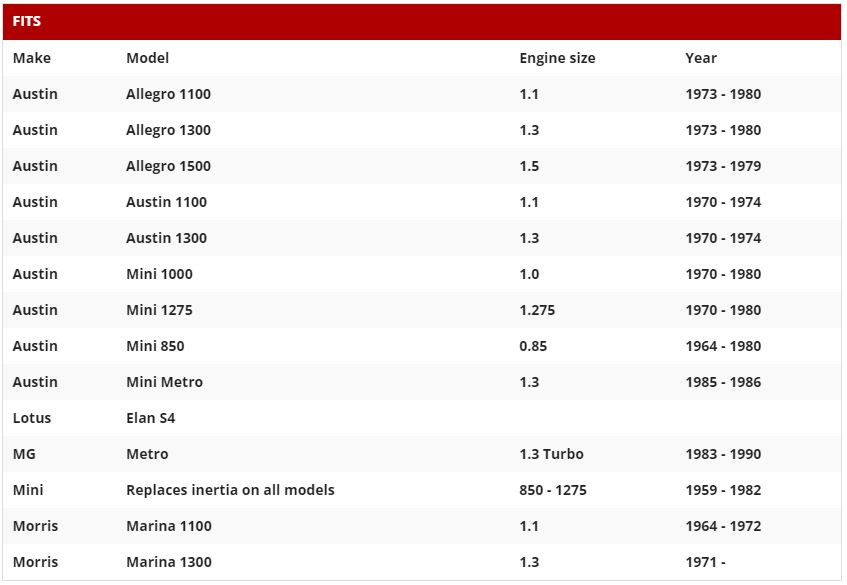Screen dimensions: 847x585
Task: Click the Allegro 1300 model cell
Action: tap(168, 130)
